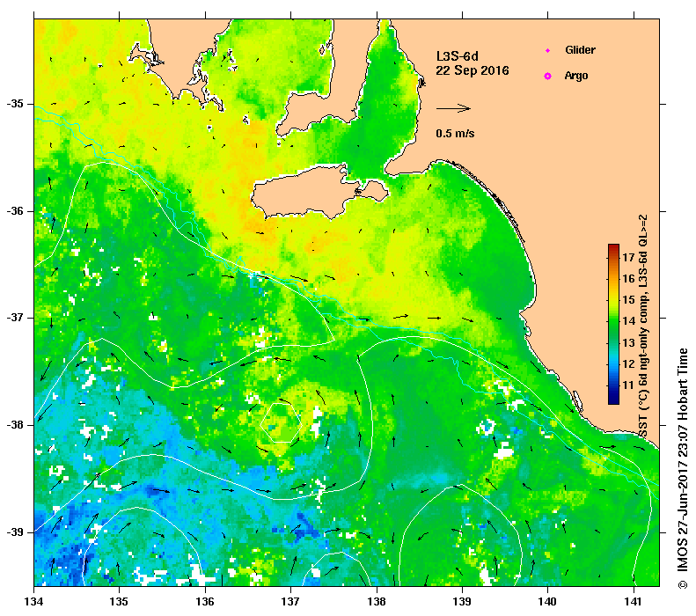Click the colorbar value 12
Image resolution: width=696 pixels, height=616 pixels.
click(628, 364)
